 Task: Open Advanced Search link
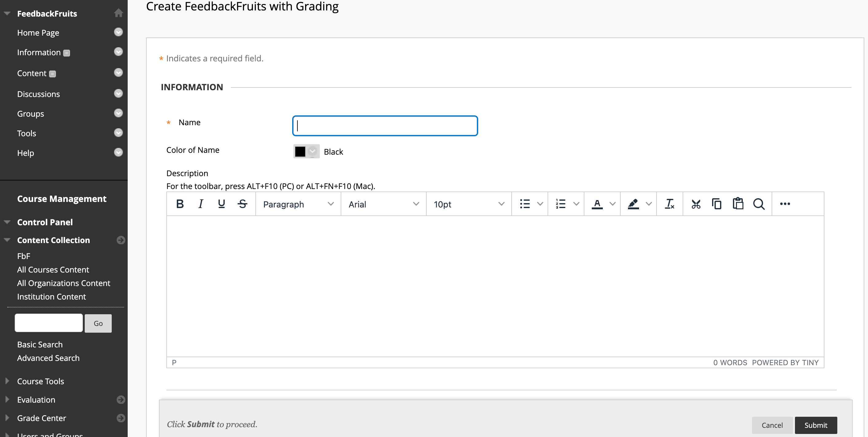pyautogui.click(x=48, y=358)
